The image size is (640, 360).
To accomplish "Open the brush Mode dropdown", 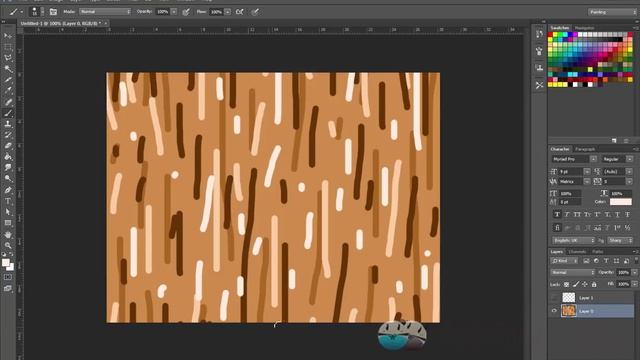I will click(105, 12).
